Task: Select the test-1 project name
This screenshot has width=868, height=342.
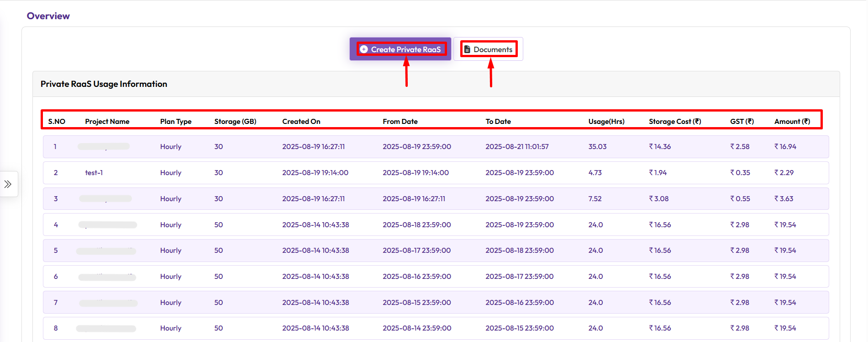Action: point(94,173)
